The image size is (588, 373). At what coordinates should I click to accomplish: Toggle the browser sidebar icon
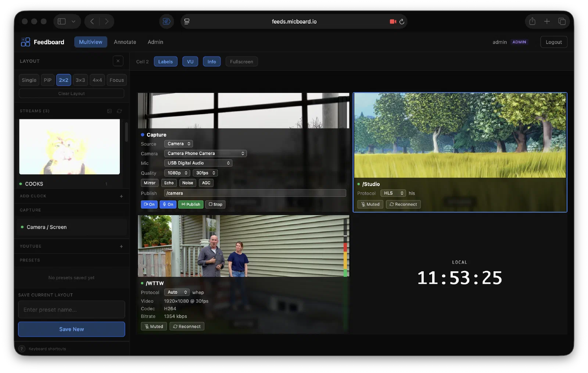[x=62, y=21]
